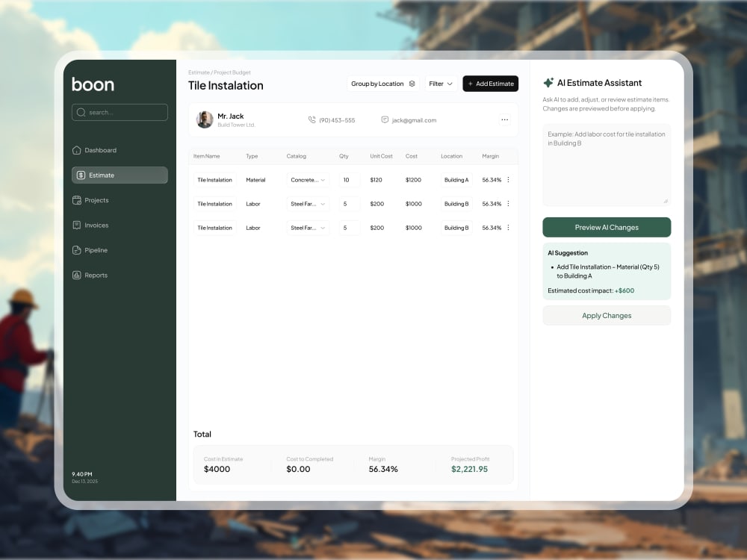Click the $1200 cost value
Image resolution: width=747 pixels, height=560 pixels.
pos(413,180)
